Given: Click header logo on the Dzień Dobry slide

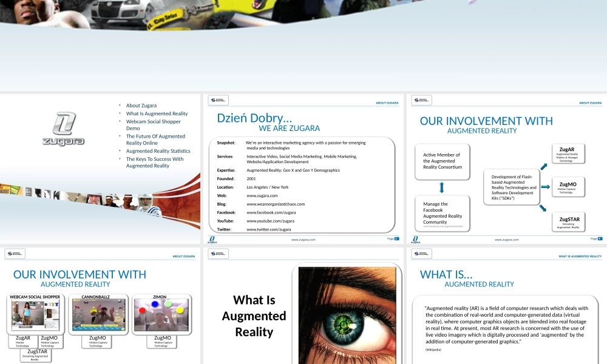Looking at the screenshot, I should 218,100.
